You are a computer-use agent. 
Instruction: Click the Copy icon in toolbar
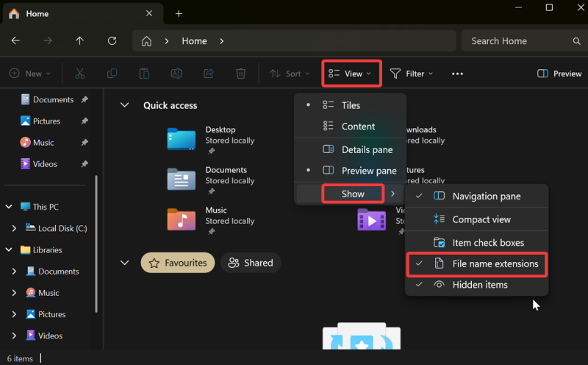click(112, 74)
